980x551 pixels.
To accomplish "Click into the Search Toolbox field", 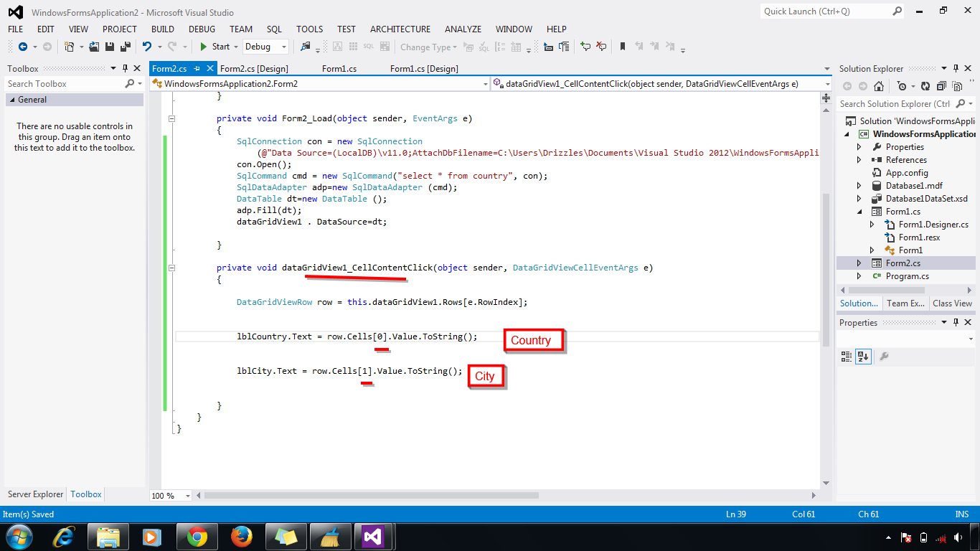I will coord(63,84).
